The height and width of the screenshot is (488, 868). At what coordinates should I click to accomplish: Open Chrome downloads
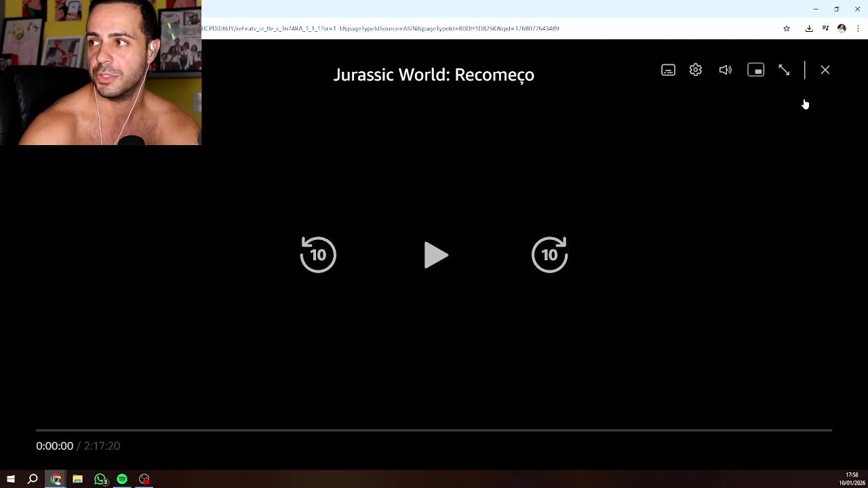pos(809,28)
